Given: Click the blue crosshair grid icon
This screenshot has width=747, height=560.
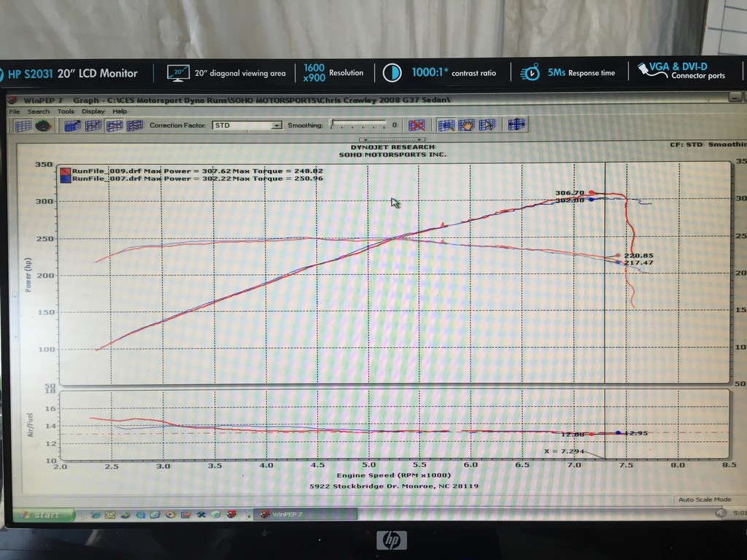Looking at the screenshot, I should tap(516, 125).
